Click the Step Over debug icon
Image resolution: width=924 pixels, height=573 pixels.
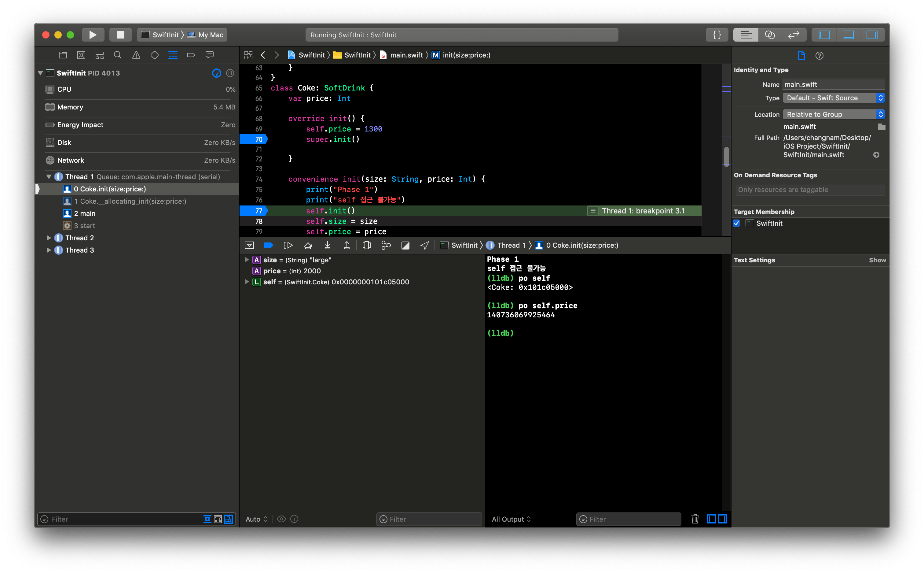[308, 245]
